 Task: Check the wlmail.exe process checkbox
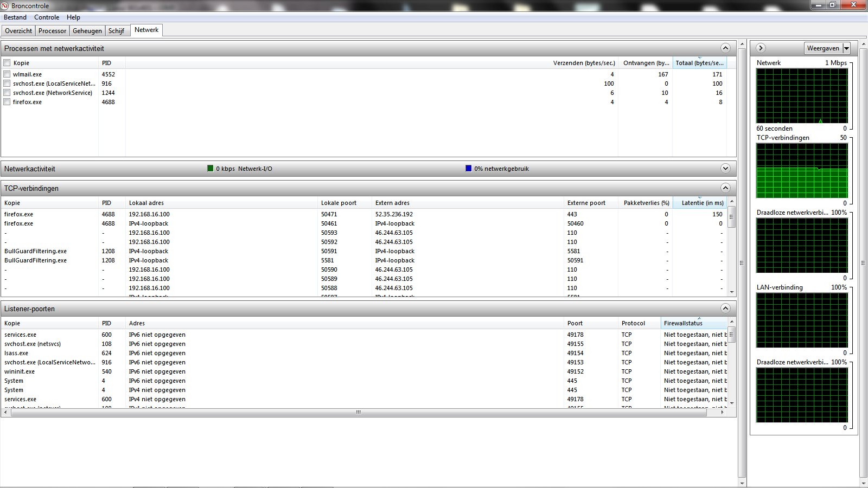tap(7, 74)
